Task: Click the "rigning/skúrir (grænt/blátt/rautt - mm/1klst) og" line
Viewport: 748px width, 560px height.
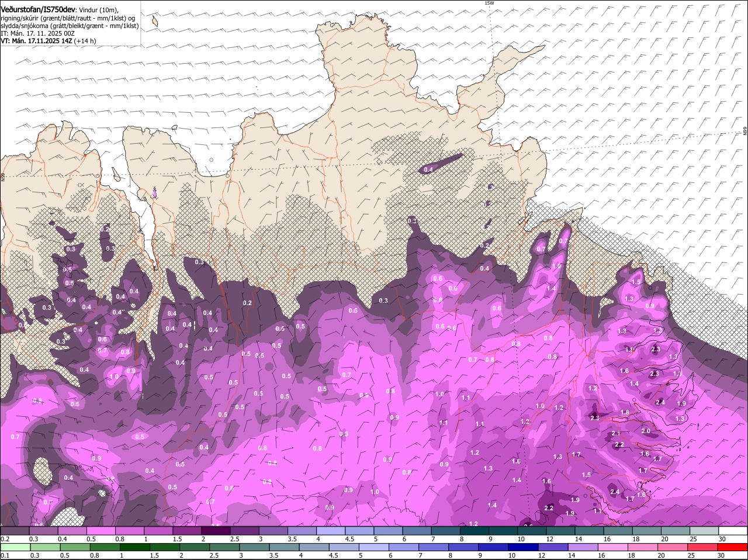Action: point(68,18)
